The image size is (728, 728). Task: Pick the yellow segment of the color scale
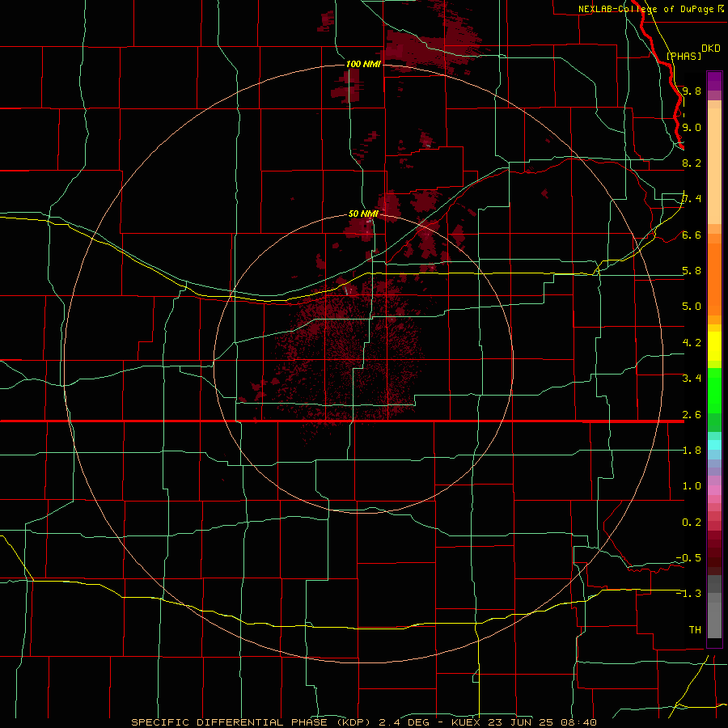[714, 346]
